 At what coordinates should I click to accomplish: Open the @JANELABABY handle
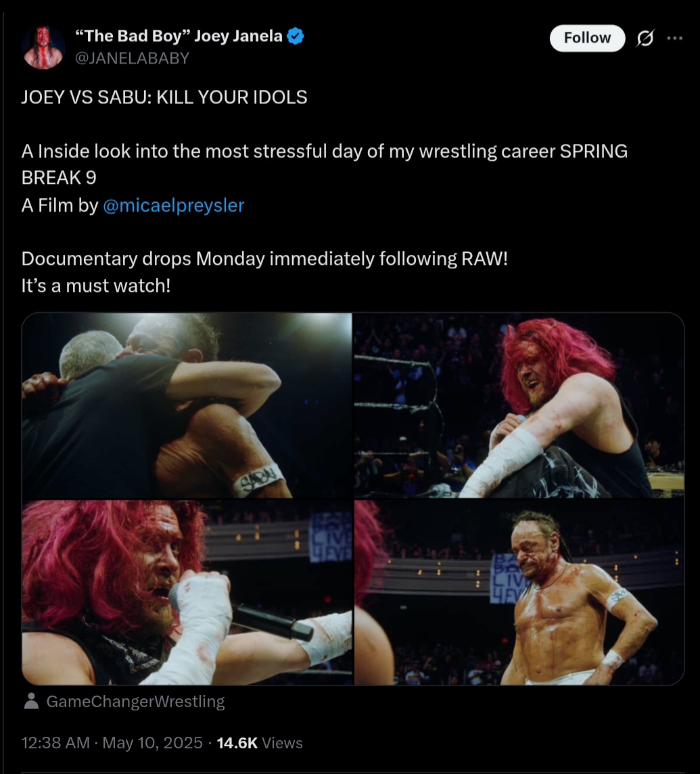tap(132, 58)
